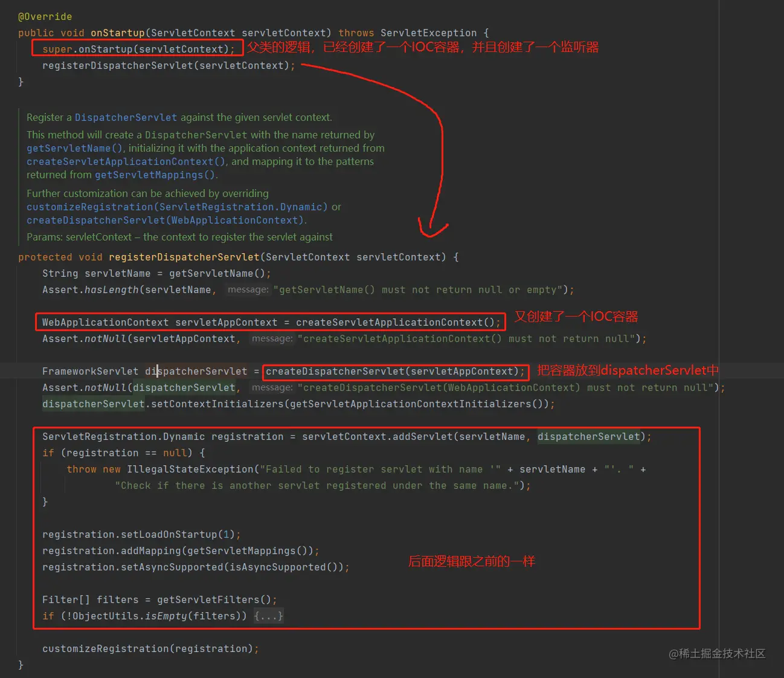Click the isEmpty method call

[166, 616]
